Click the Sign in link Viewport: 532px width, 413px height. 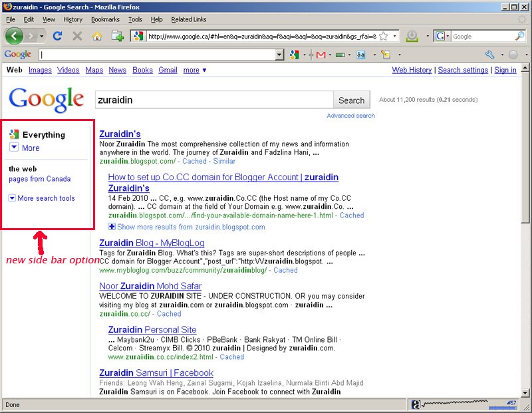coord(505,70)
